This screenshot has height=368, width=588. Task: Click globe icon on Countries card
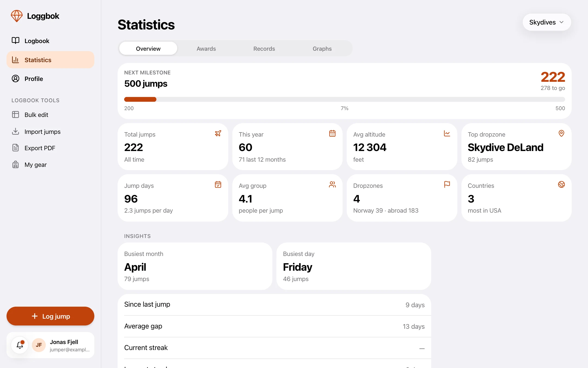561,185
